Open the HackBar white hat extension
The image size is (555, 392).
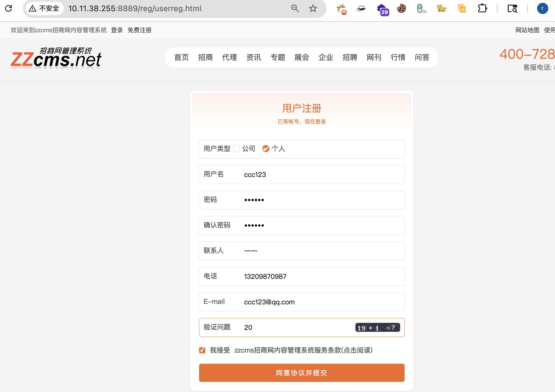tap(361, 9)
